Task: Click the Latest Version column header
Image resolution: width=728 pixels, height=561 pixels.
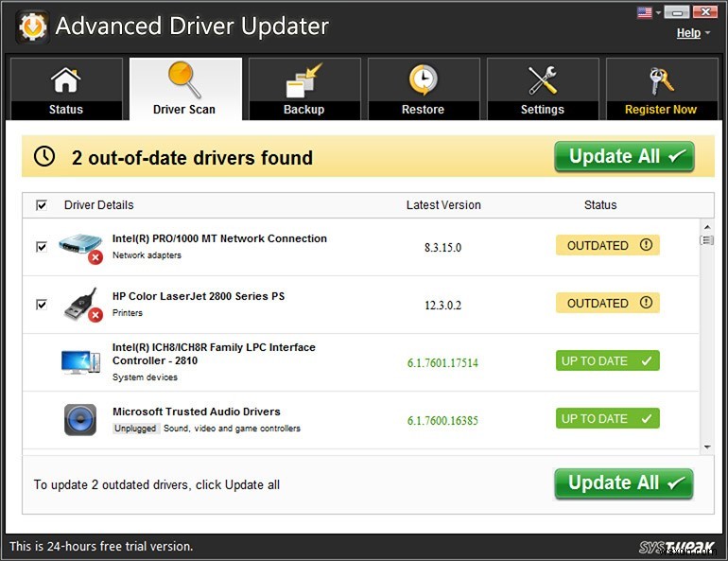Action: click(x=443, y=204)
